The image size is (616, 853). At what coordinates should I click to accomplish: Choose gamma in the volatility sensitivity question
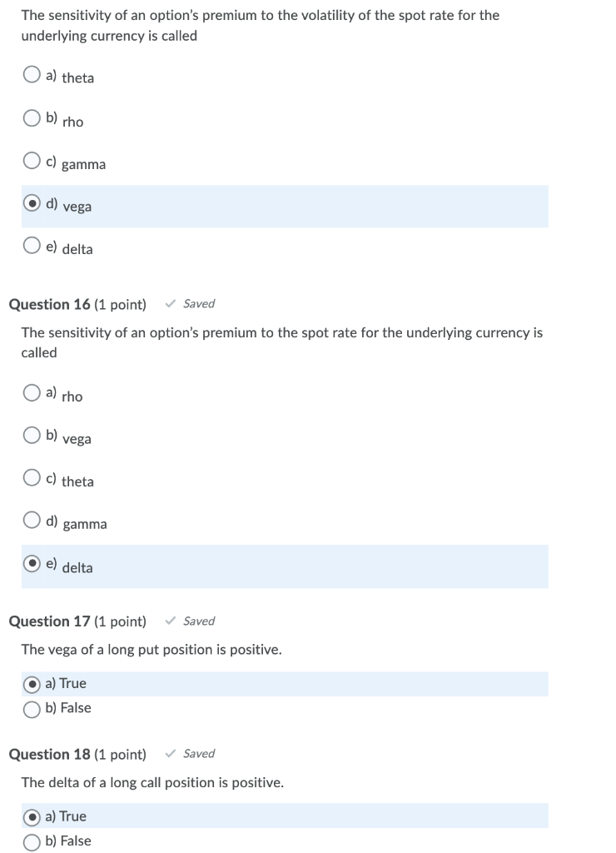31,159
